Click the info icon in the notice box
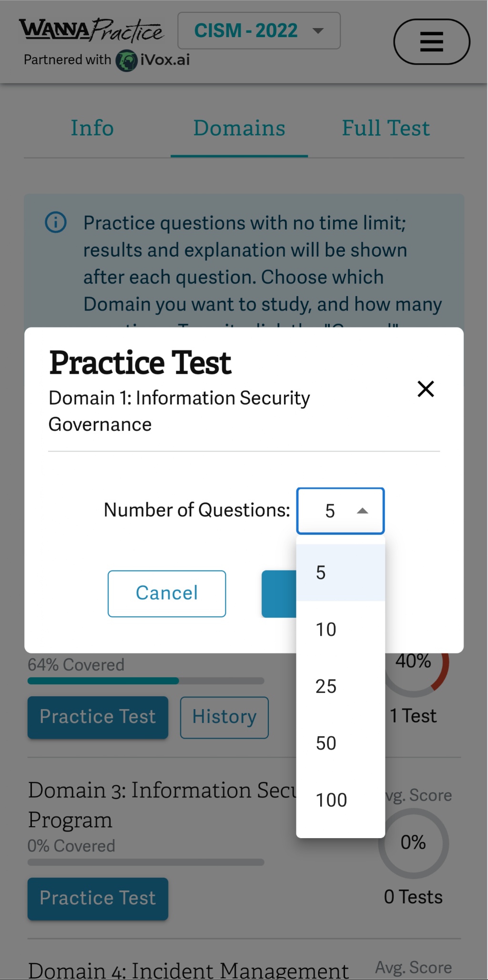The width and height of the screenshot is (488, 980). pyautogui.click(x=55, y=222)
